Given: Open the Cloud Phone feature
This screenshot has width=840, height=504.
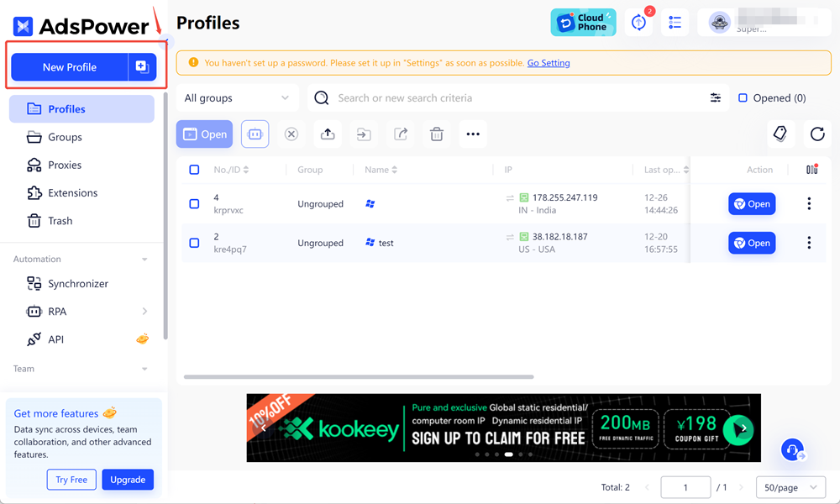Looking at the screenshot, I should pyautogui.click(x=584, y=23).
